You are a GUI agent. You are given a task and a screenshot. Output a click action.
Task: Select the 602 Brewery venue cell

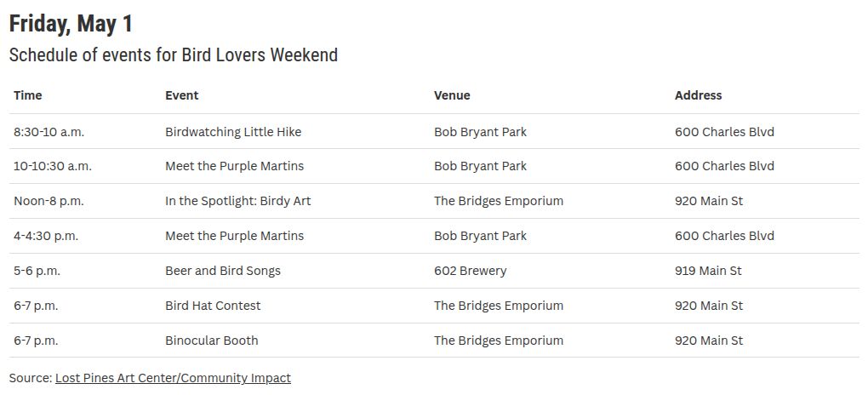pyautogui.click(x=470, y=271)
